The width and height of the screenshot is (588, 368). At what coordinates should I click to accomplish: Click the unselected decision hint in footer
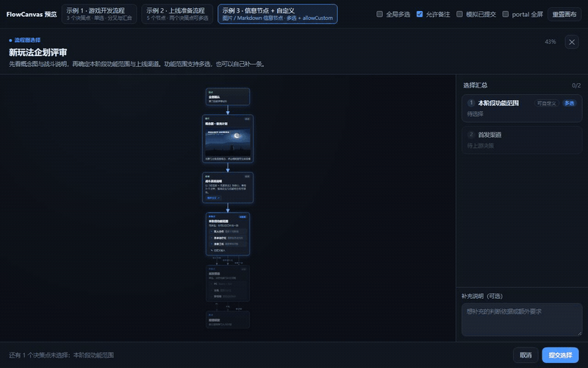point(62,355)
